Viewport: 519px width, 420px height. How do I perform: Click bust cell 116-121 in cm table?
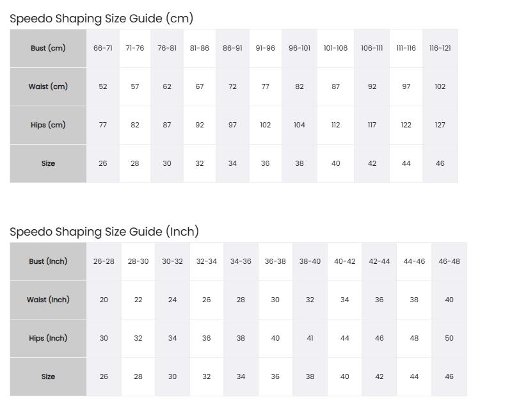440,48
